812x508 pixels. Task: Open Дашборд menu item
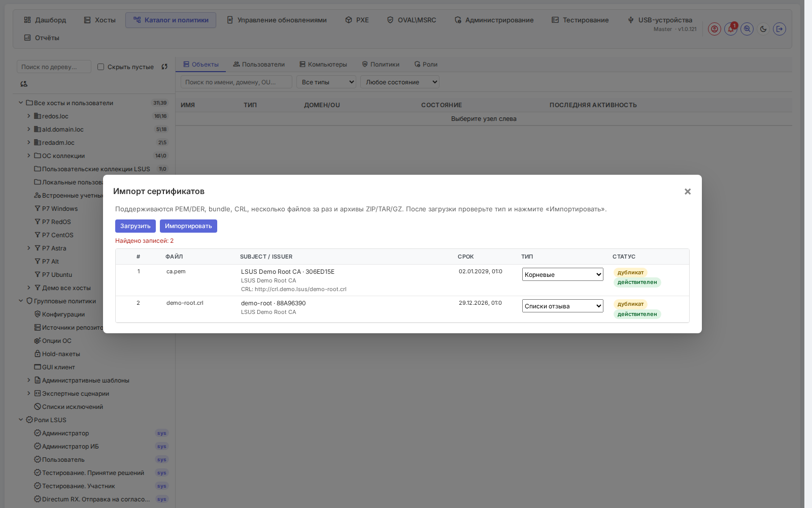click(x=45, y=20)
